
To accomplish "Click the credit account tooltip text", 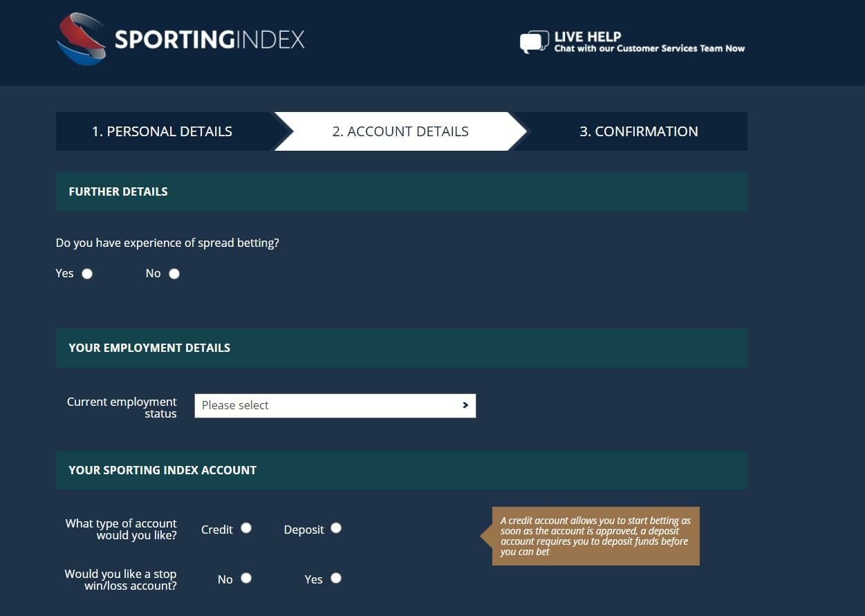I will [595, 536].
